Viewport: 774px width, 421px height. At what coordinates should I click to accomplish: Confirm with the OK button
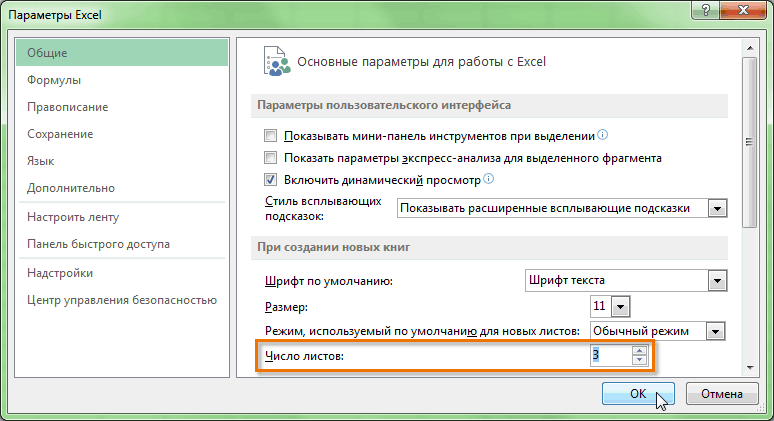tap(638, 393)
